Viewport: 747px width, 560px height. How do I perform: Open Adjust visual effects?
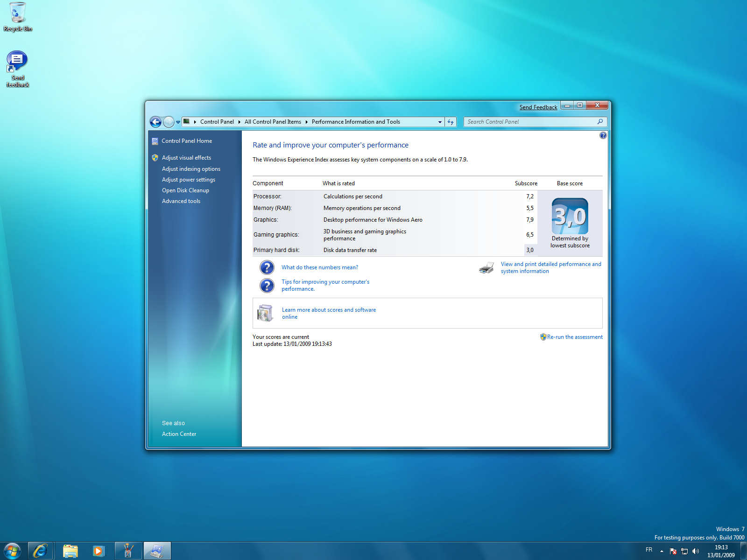(186, 158)
